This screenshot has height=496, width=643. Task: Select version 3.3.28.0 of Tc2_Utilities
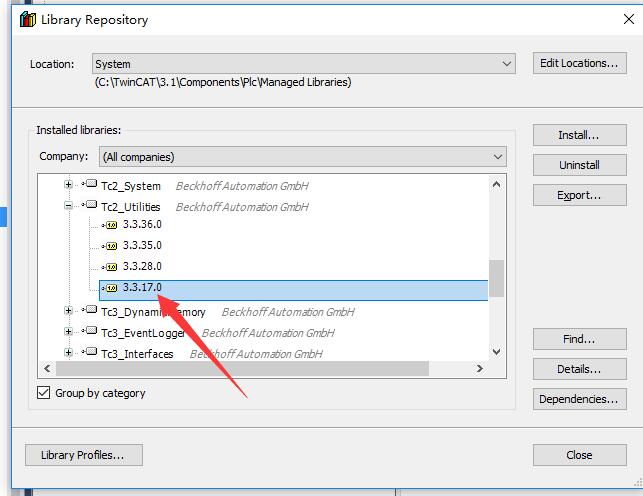coord(142,266)
